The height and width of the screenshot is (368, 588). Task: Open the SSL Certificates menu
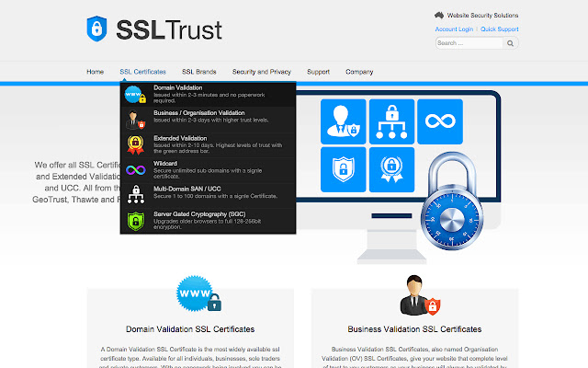(x=143, y=72)
